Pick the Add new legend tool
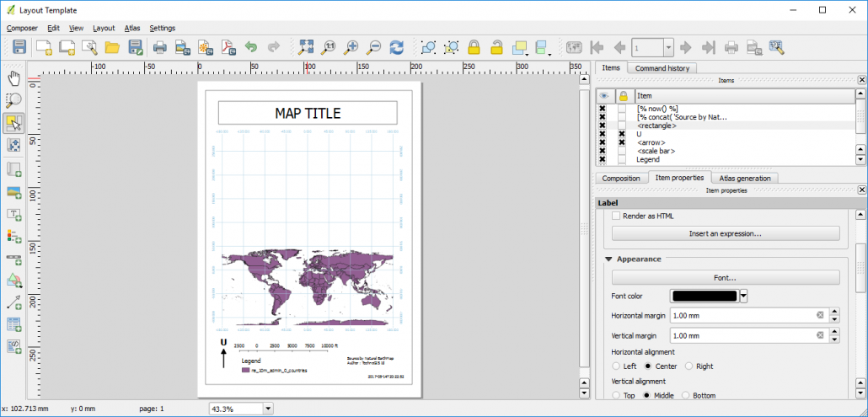The image size is (868, 417). tap(13, 236)
